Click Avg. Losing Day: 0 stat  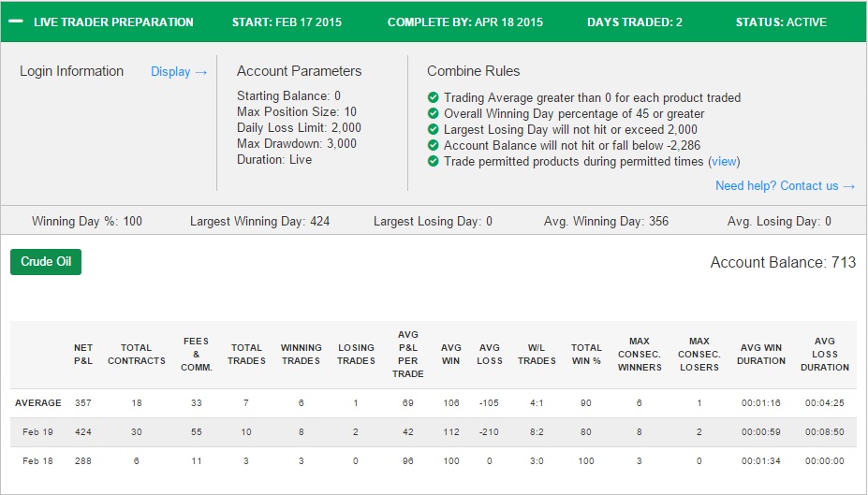[779, 221]
